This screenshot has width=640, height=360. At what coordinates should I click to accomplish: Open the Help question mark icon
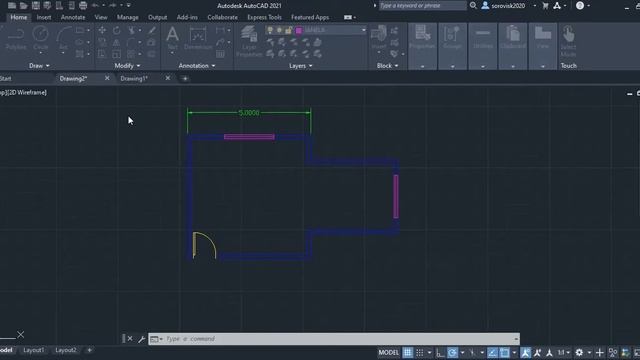pyautogui.click(x=580, y=5)
